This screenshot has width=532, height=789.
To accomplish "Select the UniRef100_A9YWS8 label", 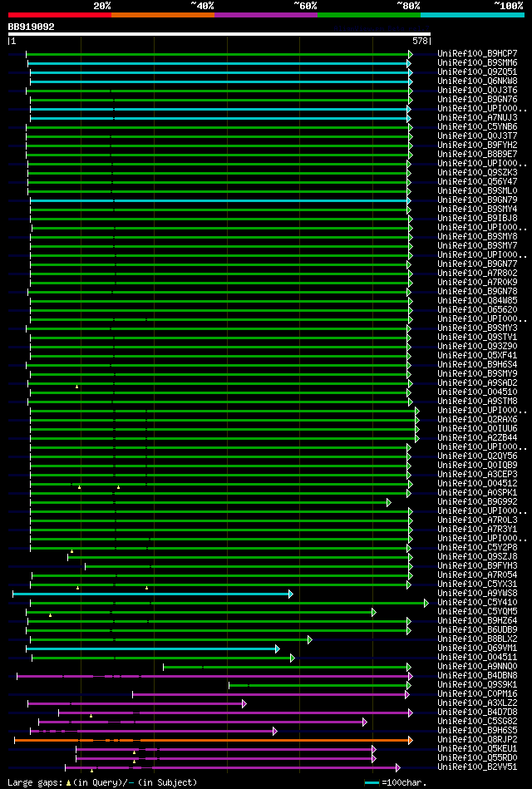I will tap(478, 594).
